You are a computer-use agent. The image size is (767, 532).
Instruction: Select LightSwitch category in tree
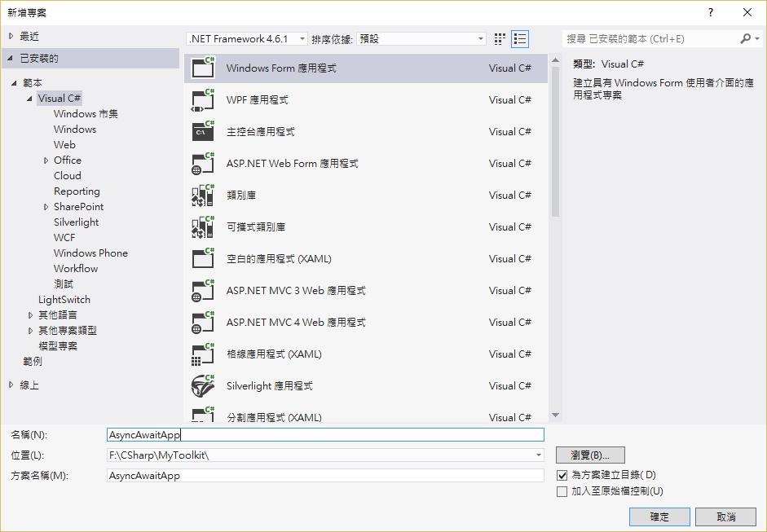64,300
